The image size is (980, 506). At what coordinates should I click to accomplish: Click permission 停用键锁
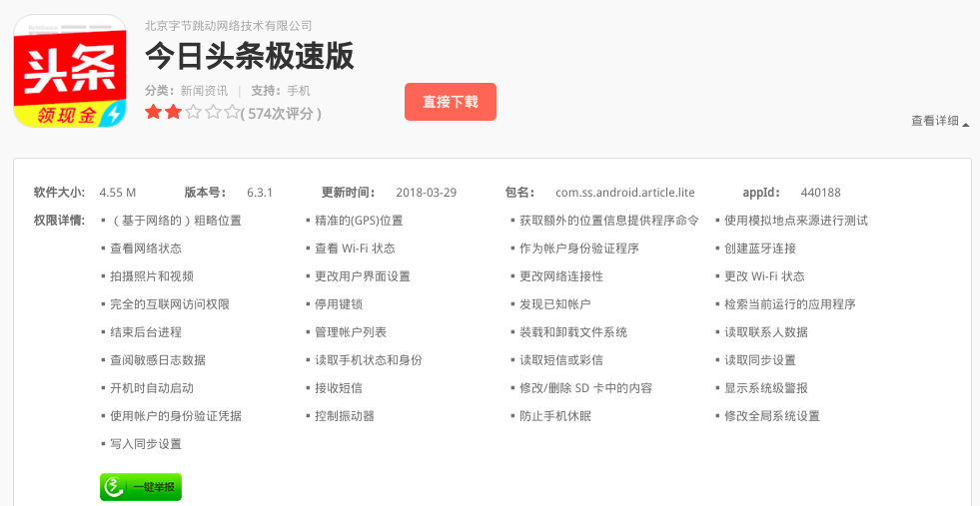pos(338,304)
